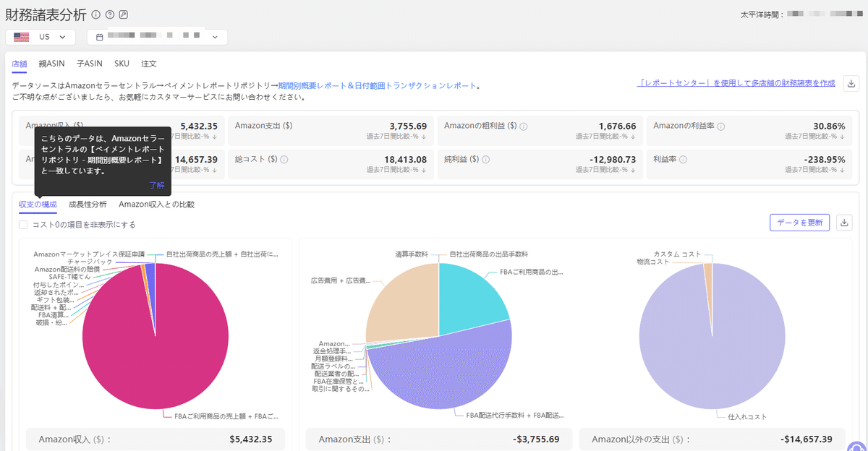Click the SAFE-T補てん legend label

(70, 277)
